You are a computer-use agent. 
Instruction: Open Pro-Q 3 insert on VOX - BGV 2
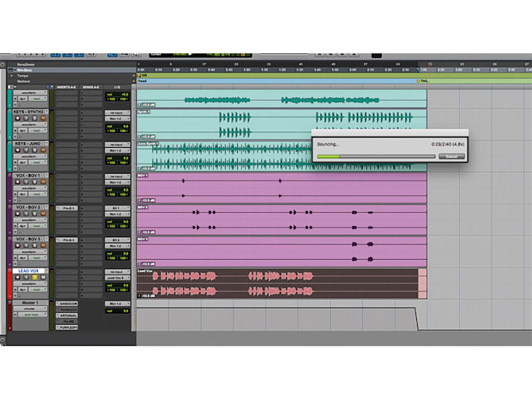tap(66, 208)
